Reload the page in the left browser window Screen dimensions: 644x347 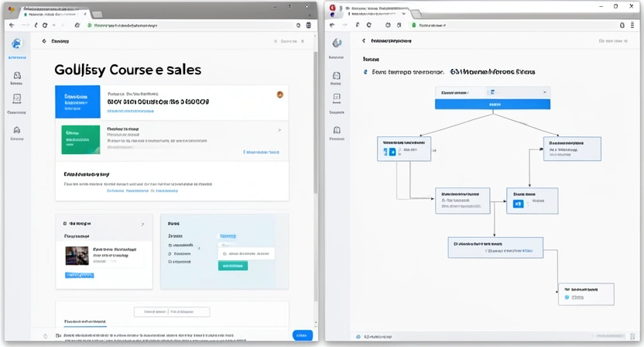point(45,25)
